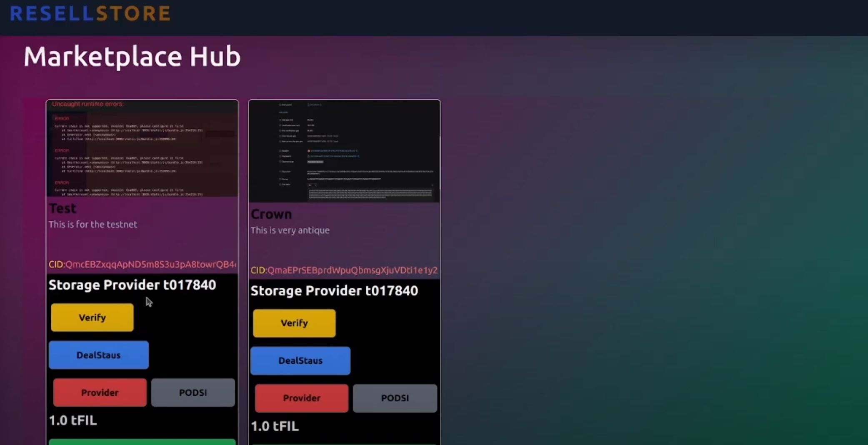Click 'This is very antique' description
The width and height of the screenshot is (868, 445).
pos(290,230)
